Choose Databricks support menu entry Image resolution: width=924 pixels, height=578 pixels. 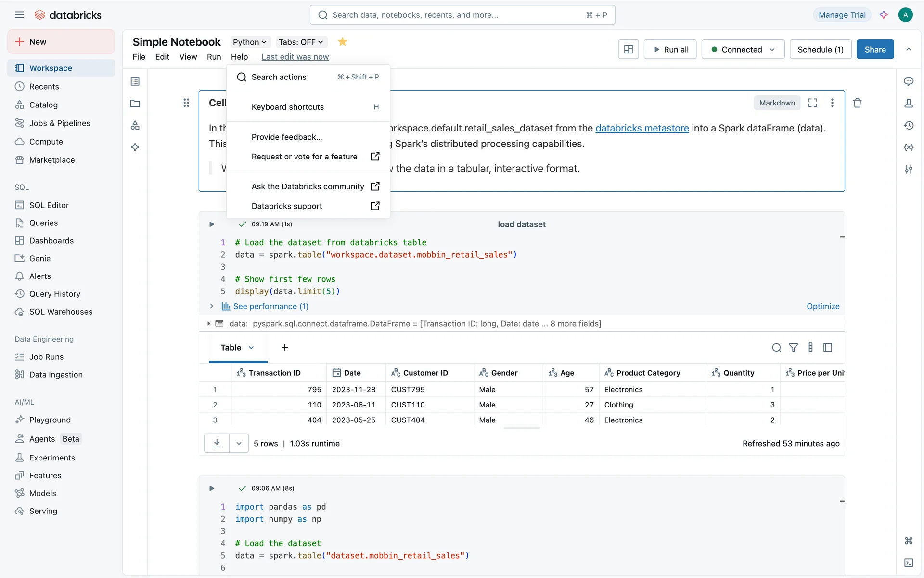(x=287, y=206)
